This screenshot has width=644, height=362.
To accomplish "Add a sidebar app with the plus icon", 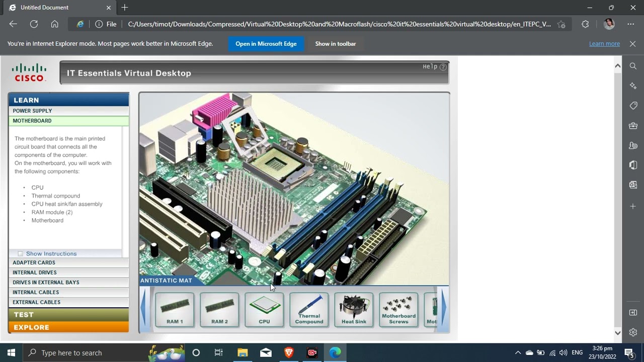I will coord(633,206).
